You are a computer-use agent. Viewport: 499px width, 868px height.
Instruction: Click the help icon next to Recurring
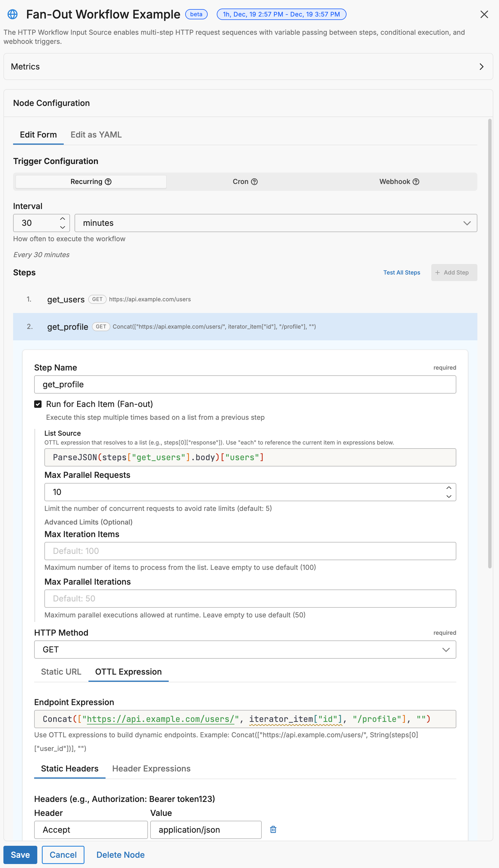coord(108,181)
